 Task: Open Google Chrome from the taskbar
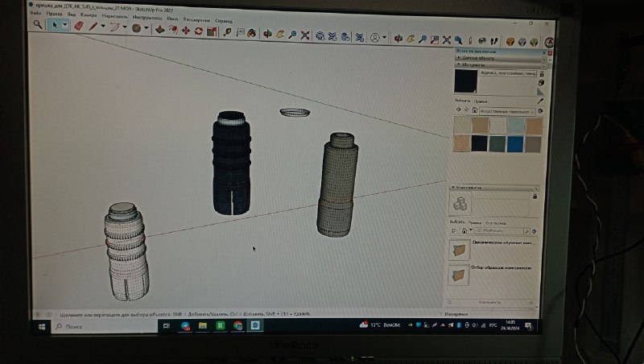point(237,326)
